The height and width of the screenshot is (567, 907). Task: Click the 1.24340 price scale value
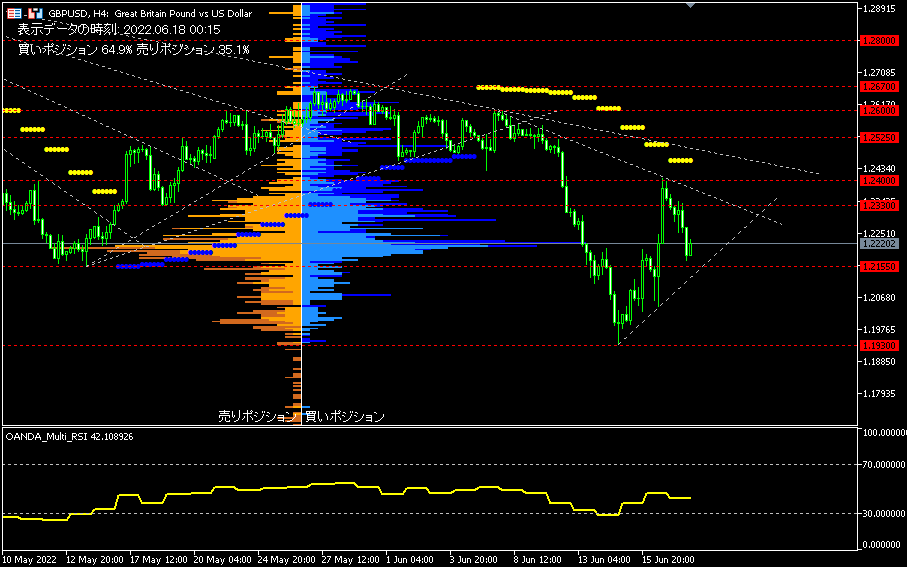click(x=879, y=169)
